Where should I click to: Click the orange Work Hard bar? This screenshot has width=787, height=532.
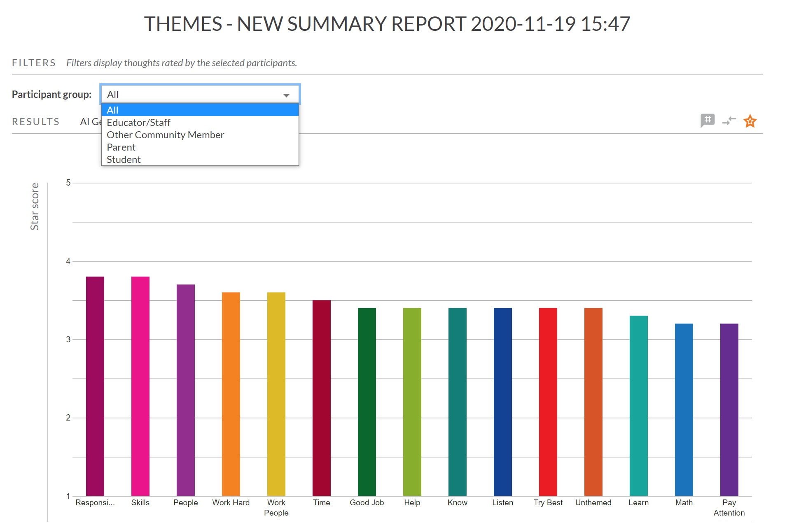[231, 394]
